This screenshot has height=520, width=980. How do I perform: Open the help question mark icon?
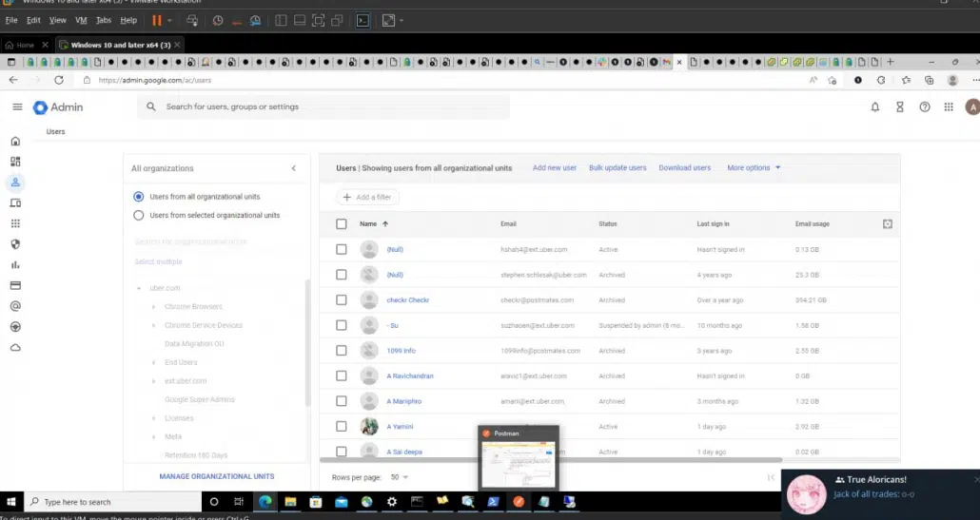click(925, 106)
